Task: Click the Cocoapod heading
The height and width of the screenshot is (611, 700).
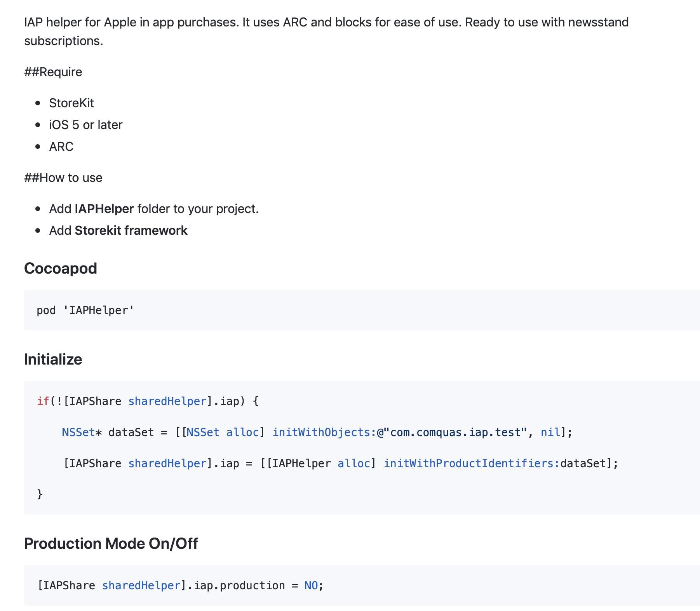Action: tap(60, 269)
